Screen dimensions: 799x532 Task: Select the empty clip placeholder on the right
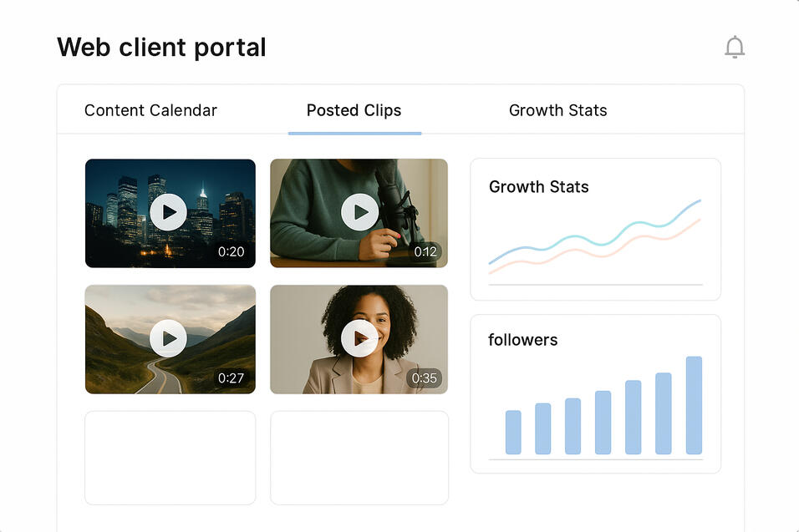[x=359, y=458]
